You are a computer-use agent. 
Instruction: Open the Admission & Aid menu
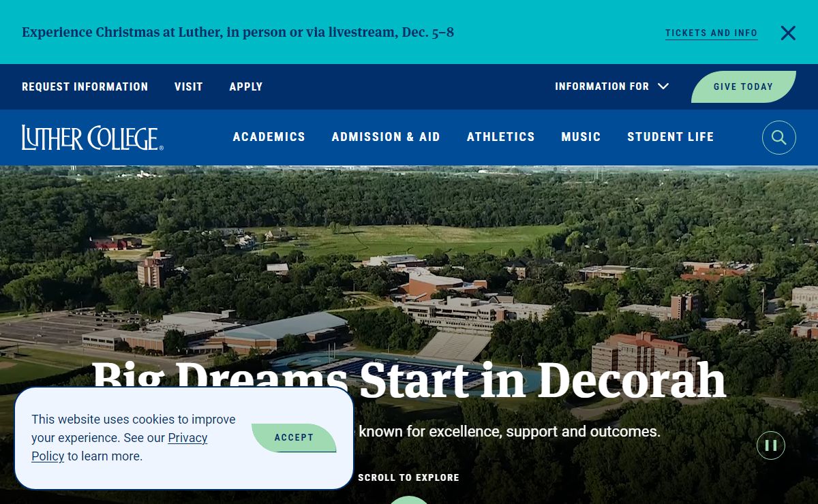[x=386, y=137]
